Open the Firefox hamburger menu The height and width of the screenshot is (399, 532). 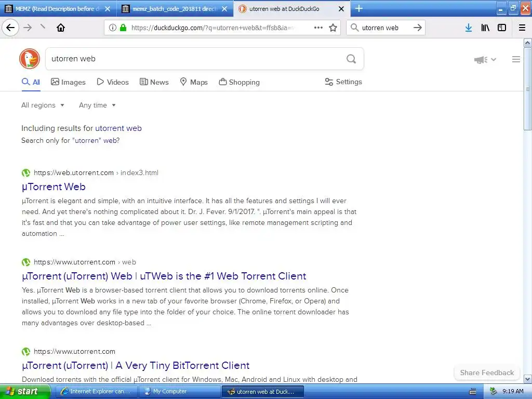tap(522, 28)
